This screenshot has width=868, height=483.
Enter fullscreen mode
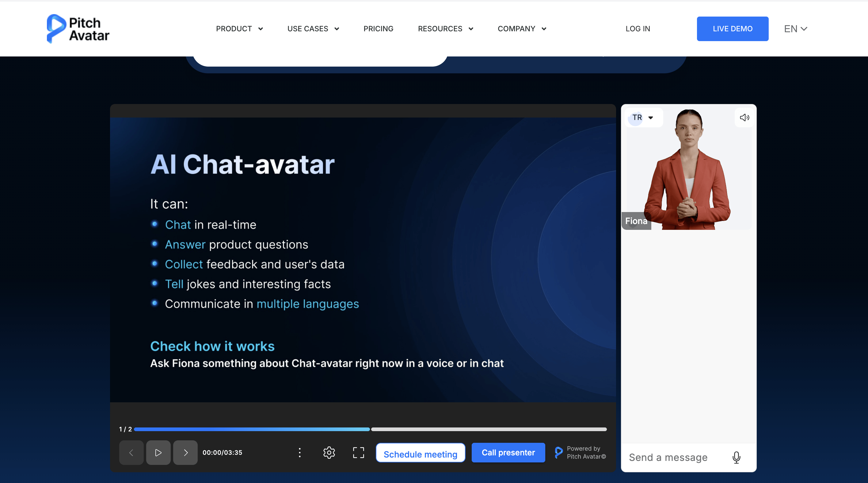(x=358, y=452)
